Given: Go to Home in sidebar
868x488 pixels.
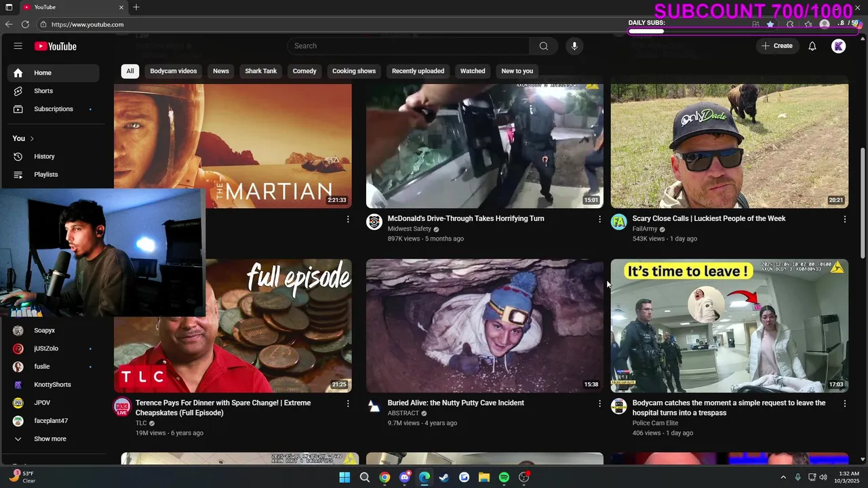Looking at the screenshot, I should pyautogui.click(x=54, y=73).
